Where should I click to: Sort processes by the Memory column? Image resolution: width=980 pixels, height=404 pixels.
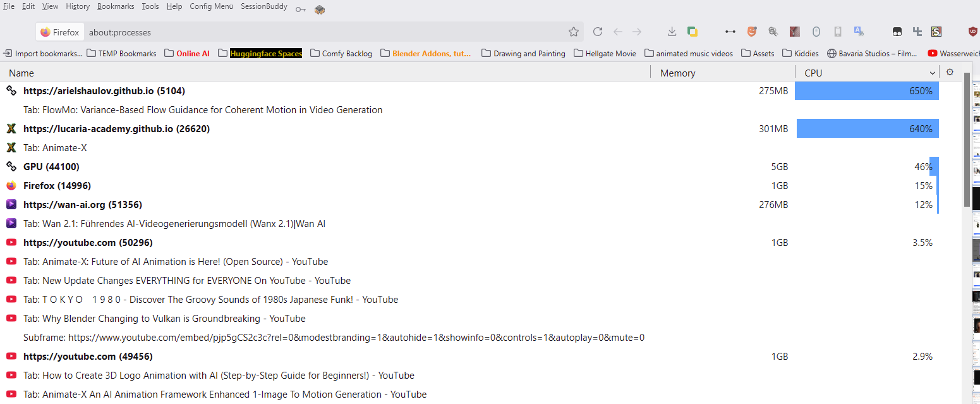click(x=723, y=73)
